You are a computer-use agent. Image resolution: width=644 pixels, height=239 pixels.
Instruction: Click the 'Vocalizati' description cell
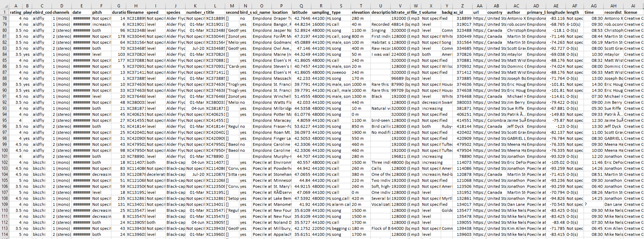tap(381, 204)
